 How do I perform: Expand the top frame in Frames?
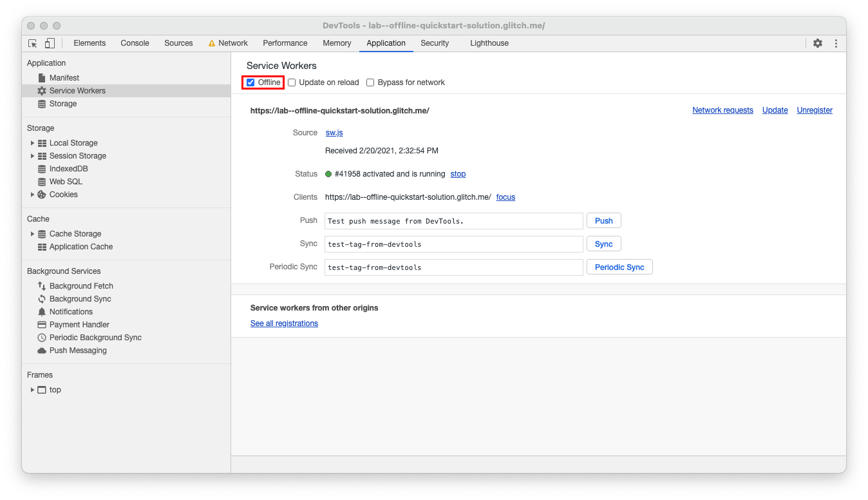point(33,389)
